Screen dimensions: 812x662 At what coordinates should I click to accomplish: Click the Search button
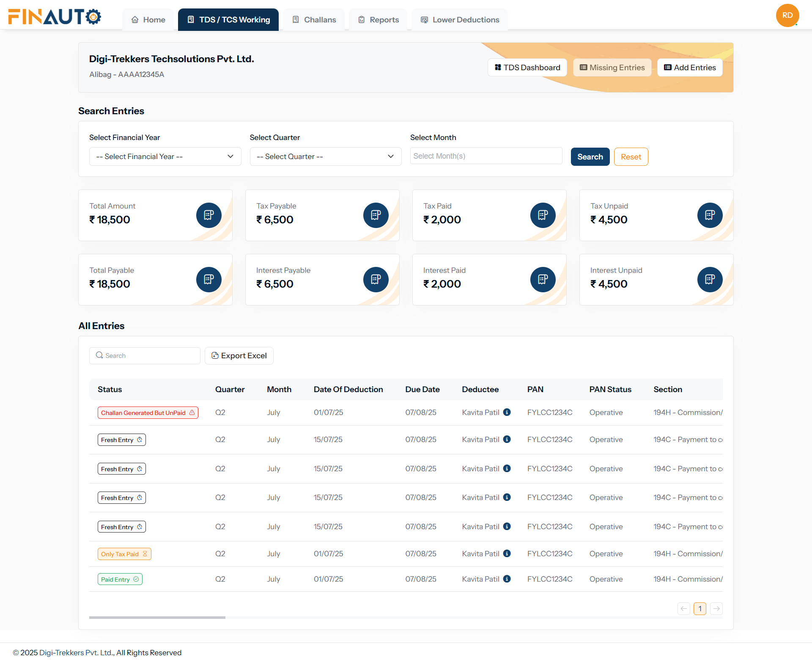click(x=590, y=157)
